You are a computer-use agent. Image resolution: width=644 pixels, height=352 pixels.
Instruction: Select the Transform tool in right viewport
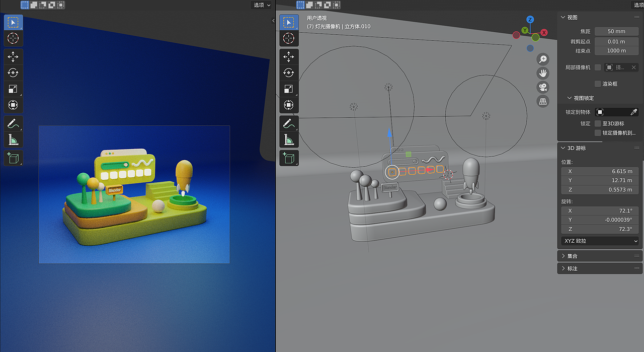tap(289, 105)
